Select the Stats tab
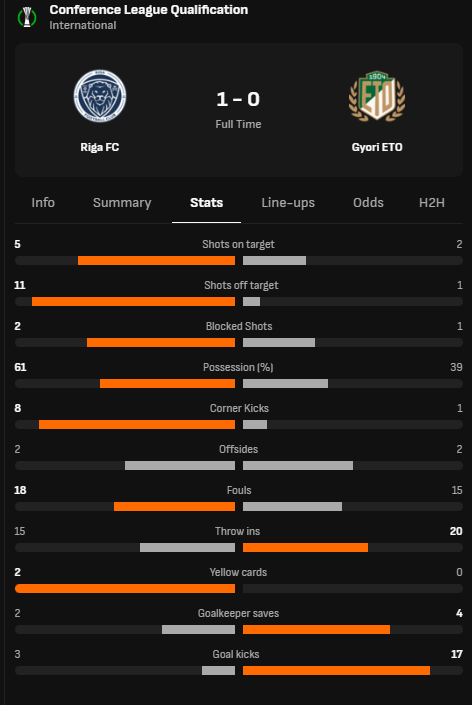The width and height of the screenshot is (472, 705). click(206, 203)
